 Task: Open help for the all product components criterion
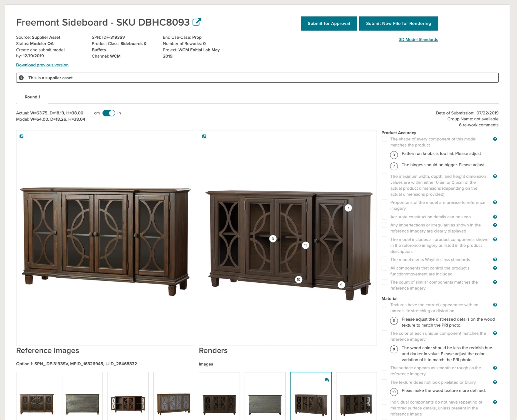point(495,240)
